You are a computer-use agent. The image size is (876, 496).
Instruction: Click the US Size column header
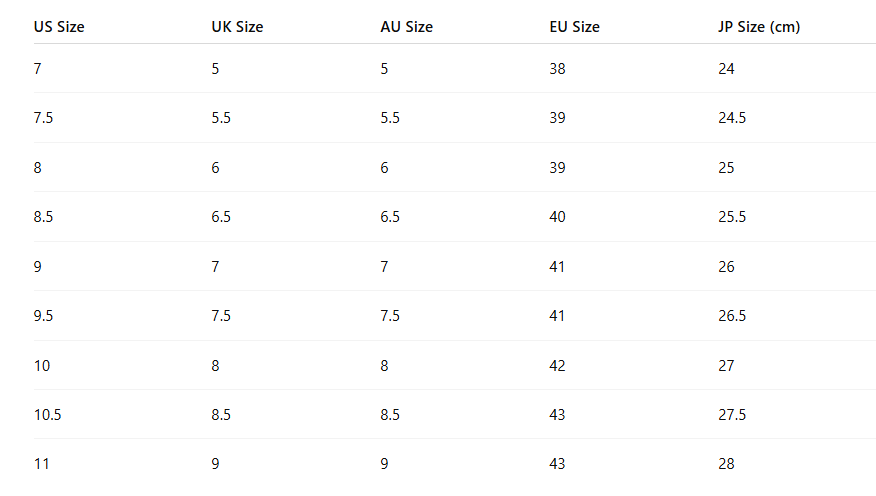coord(59,27)
